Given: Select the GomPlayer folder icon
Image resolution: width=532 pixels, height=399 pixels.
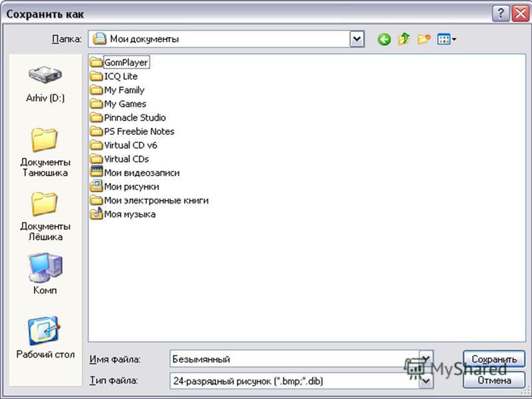Looking at the screenshot, I should pyautogui.click(x=96, y=63).
